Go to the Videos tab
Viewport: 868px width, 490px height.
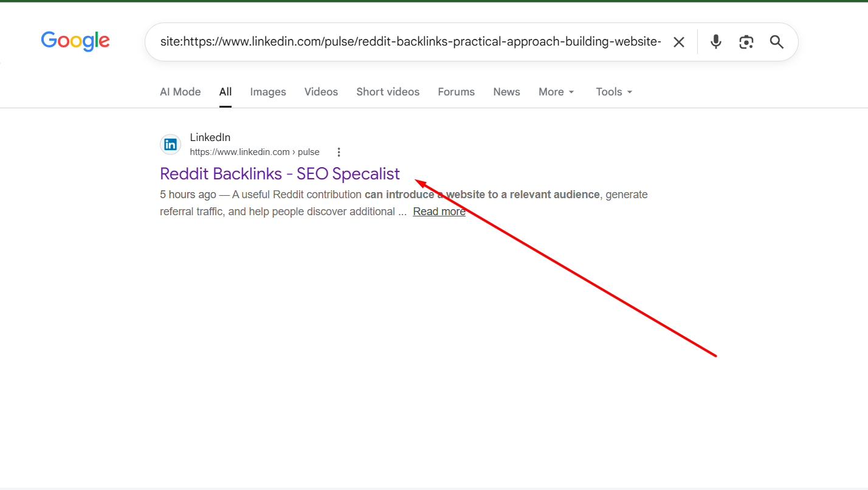click(321, 92)
